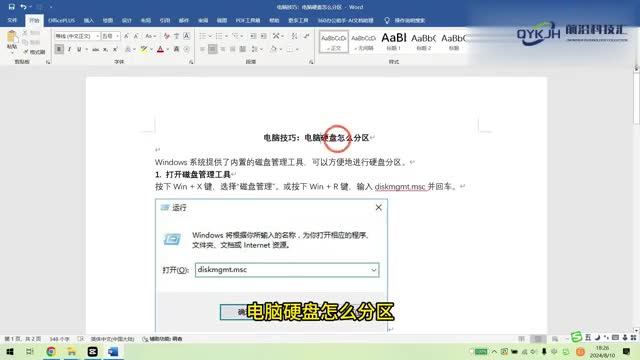Toggle subscript formatting
Image resolution: width=640 pixels, height=360 pixels.
point(105,49)
